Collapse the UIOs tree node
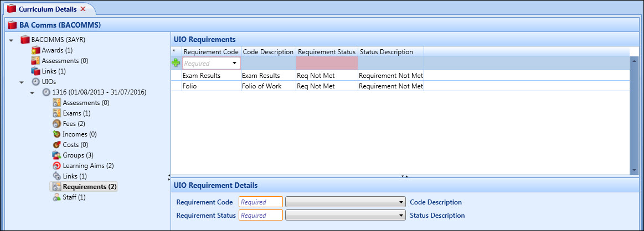The height and width of the screenshot is (231, 644). [x=22, y=82]
